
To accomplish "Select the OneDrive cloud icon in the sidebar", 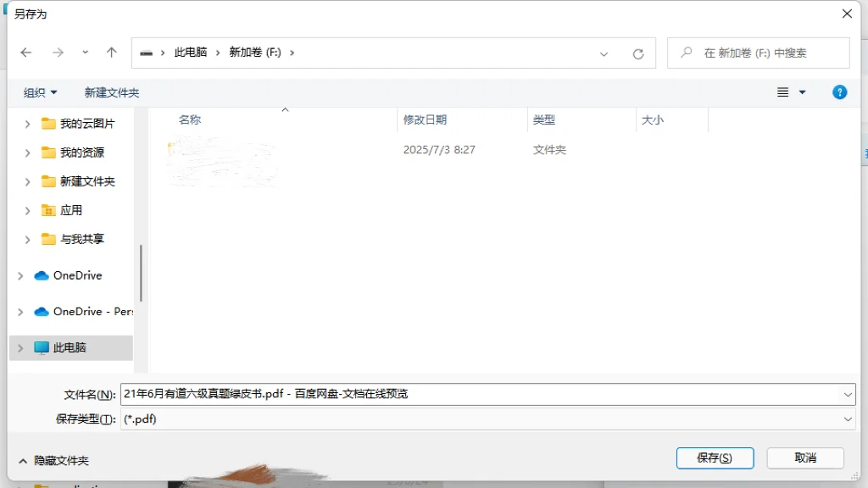I will pos(43,275).
